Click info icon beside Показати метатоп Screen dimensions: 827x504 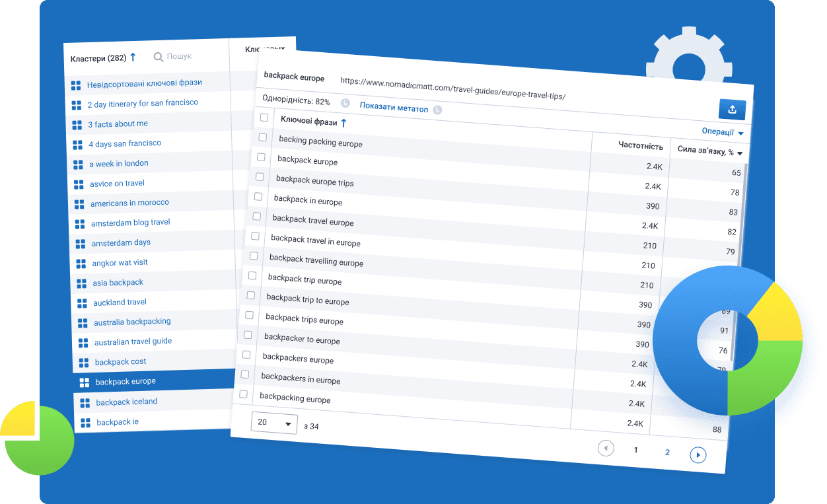[437, 110]
